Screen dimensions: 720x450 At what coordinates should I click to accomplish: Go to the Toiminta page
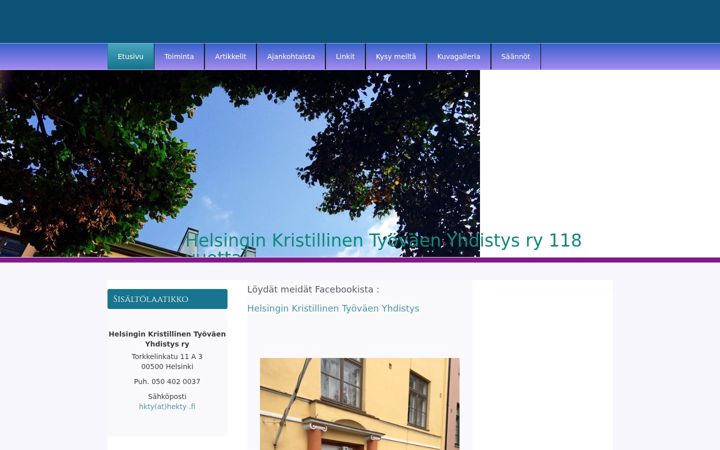[x=179, y=56]
